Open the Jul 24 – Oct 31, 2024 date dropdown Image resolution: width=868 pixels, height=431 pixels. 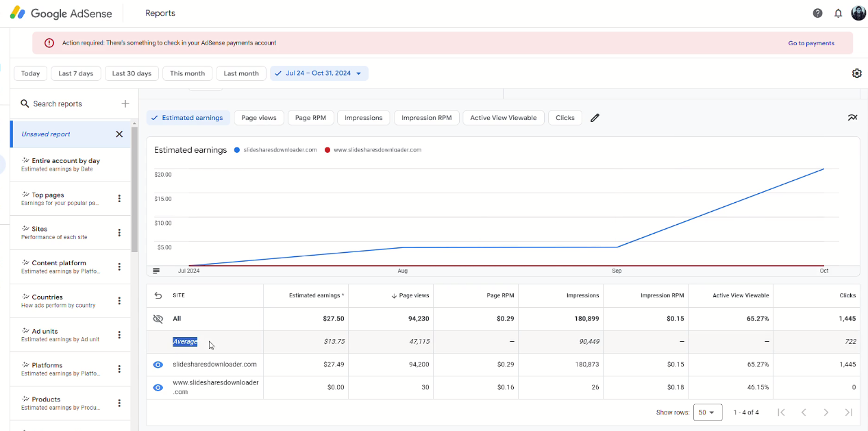click(319, 73)
